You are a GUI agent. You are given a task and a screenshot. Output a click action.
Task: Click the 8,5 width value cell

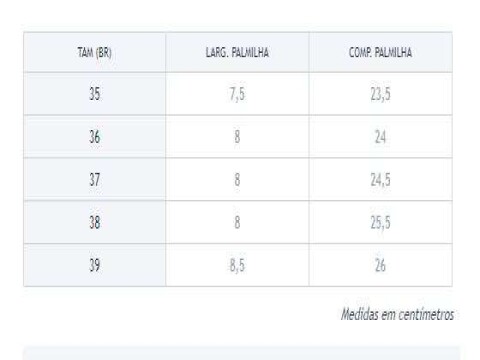coord(237,265)
